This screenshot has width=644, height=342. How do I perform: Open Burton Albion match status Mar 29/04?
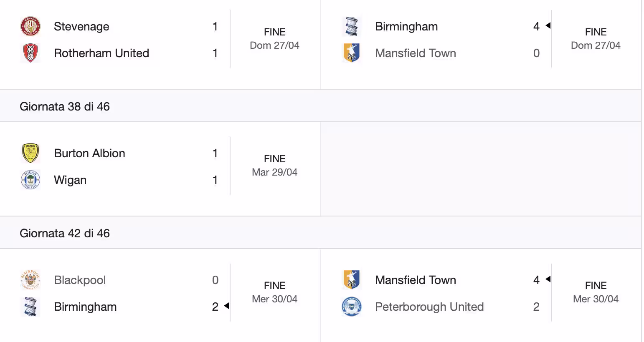click(274, 166)
